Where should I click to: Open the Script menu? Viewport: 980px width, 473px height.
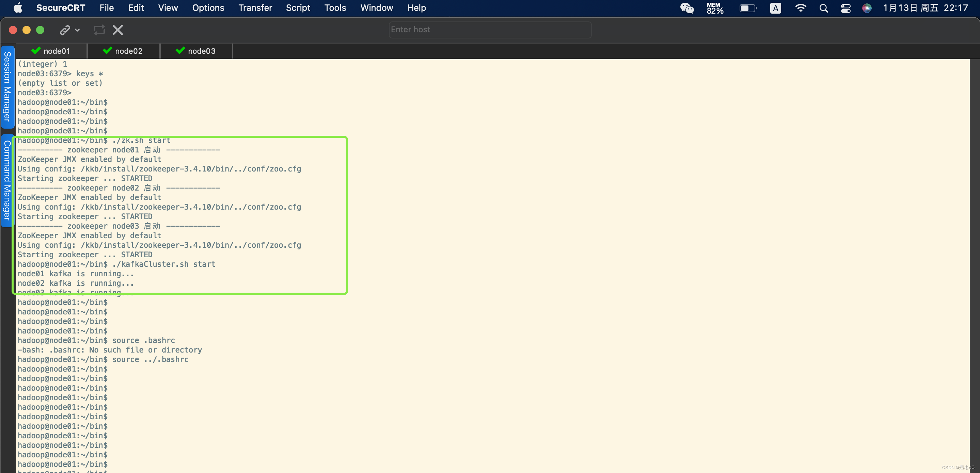click(298, 7)
